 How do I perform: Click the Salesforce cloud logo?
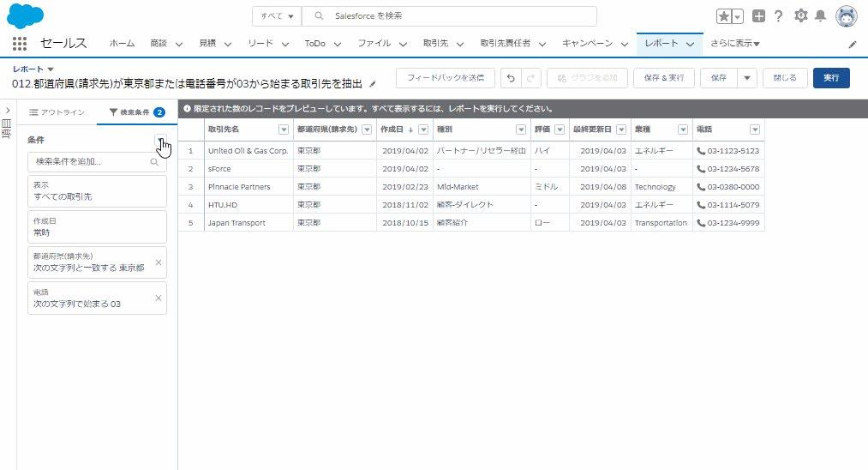(x=25, y=15)
